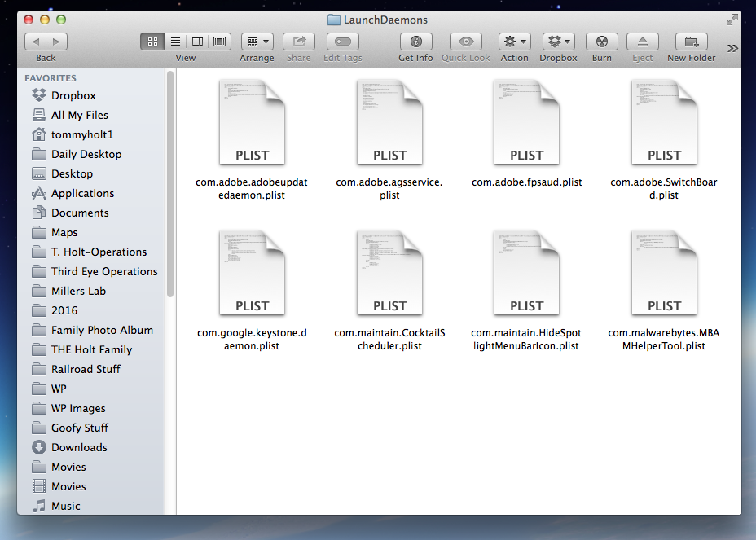Open WP Images sidebar folder

pyautogui.click(x=91, y=408)
